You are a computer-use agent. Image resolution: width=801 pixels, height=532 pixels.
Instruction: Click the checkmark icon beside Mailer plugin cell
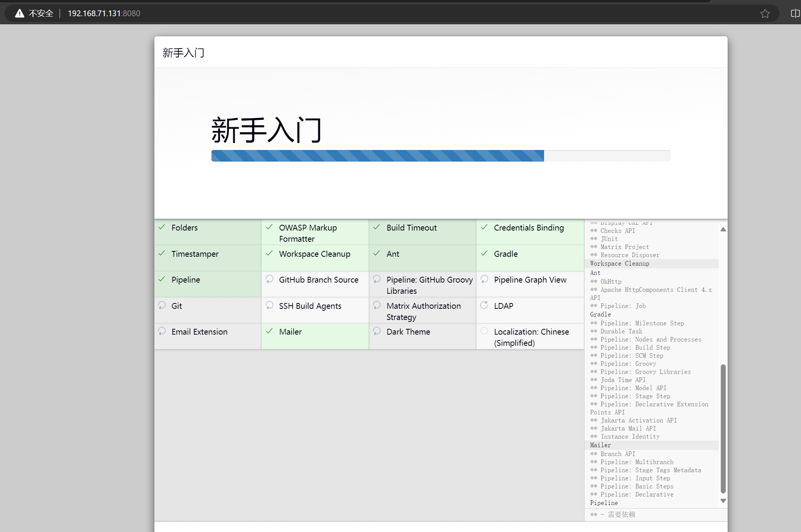[x=270, y=331]
